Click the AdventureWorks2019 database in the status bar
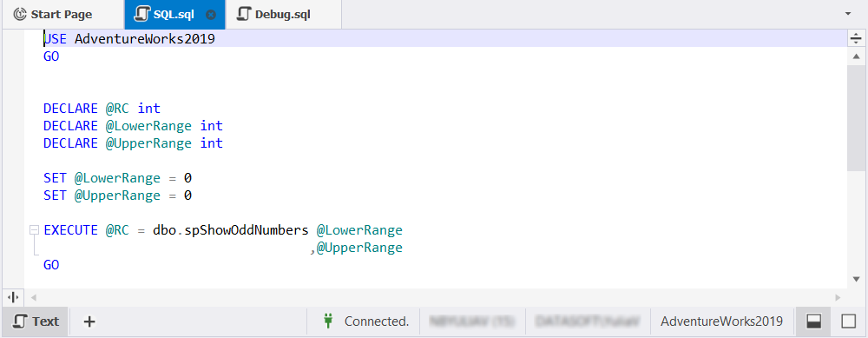868x338 pixels. point(722,321)
